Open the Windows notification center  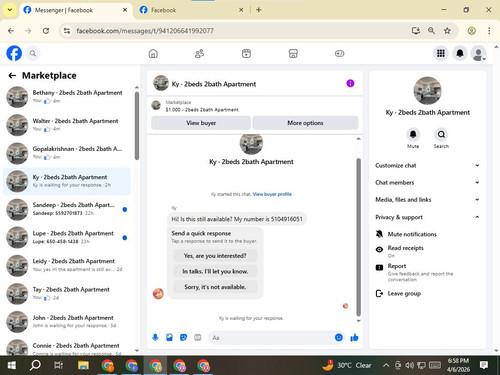click(484, 365)
